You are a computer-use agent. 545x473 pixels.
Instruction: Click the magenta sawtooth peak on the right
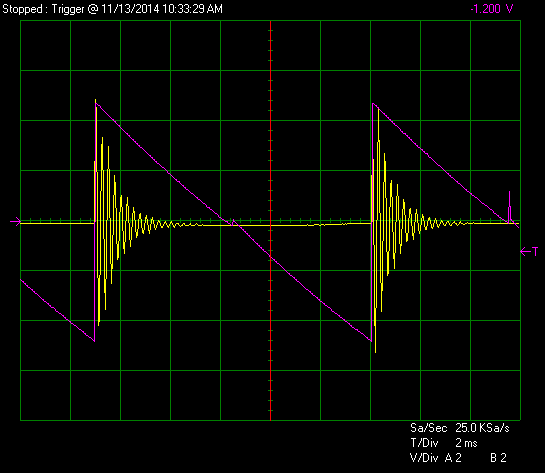point(373,104)
